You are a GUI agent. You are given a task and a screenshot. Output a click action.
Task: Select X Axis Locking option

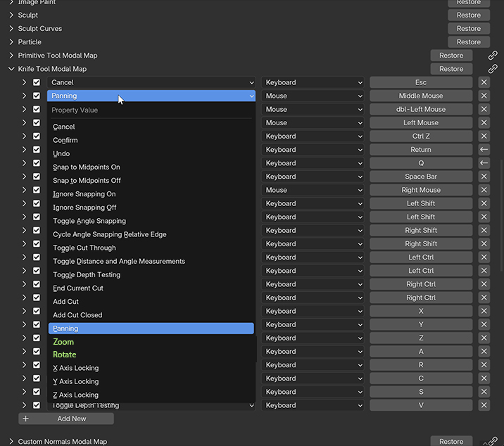point(151,368)
